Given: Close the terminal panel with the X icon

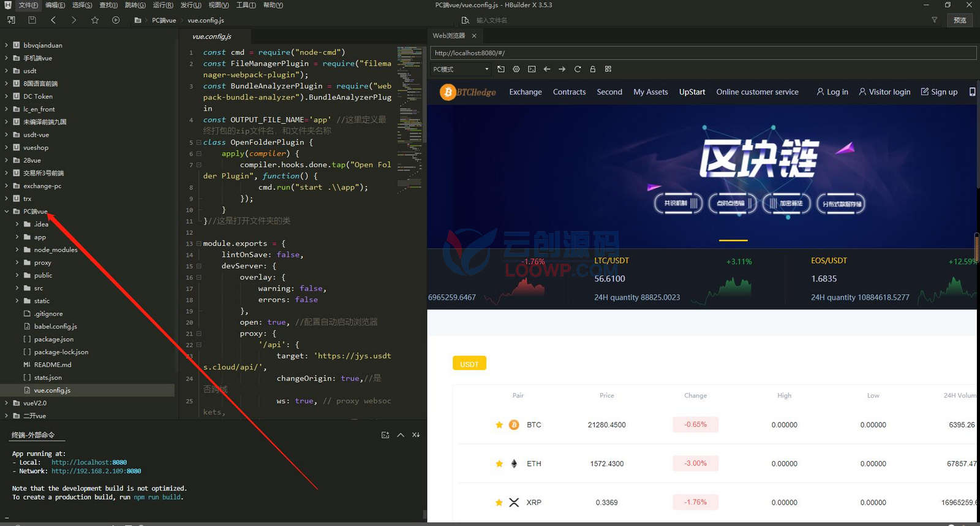Looking at the screenshot, I should click(416, 435).
